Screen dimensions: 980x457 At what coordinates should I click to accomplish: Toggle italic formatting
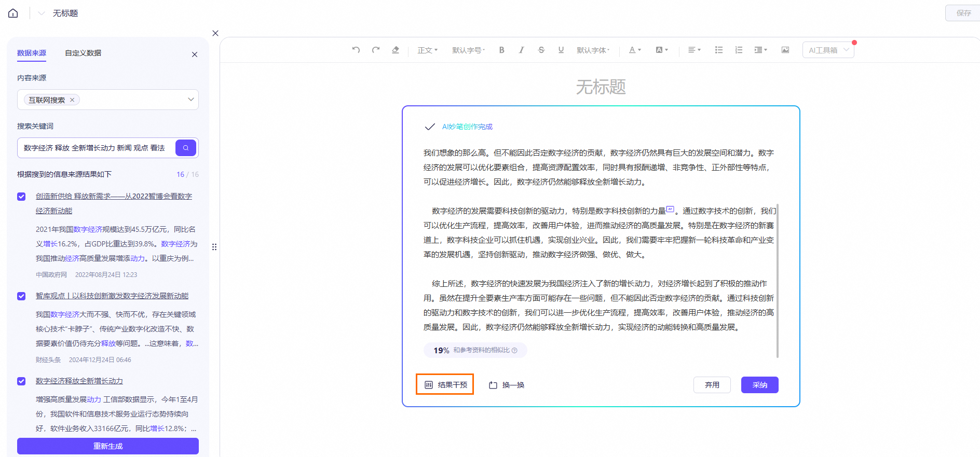coord(522,50)
